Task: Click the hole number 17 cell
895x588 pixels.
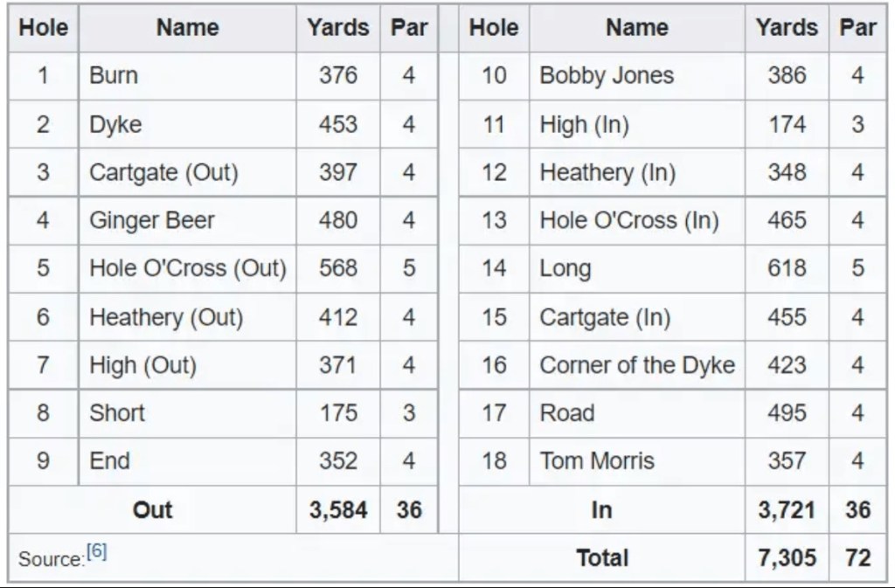Action: (494, 412)
